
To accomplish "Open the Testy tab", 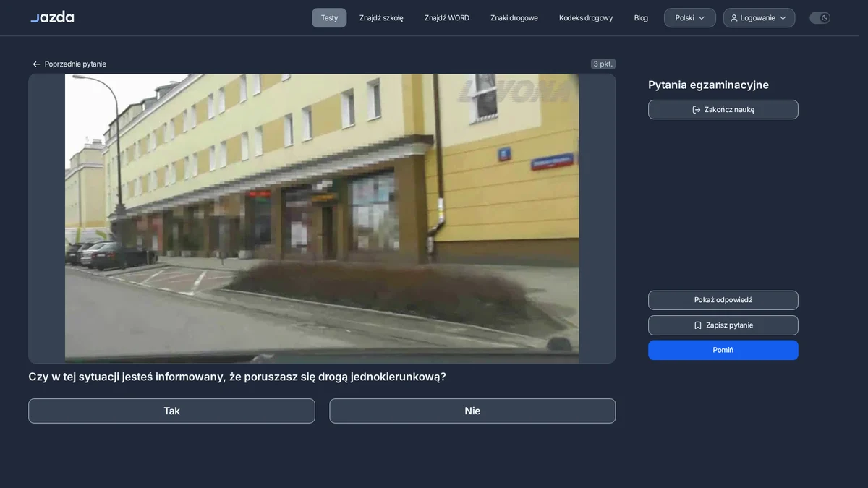I will pos(329,18).
